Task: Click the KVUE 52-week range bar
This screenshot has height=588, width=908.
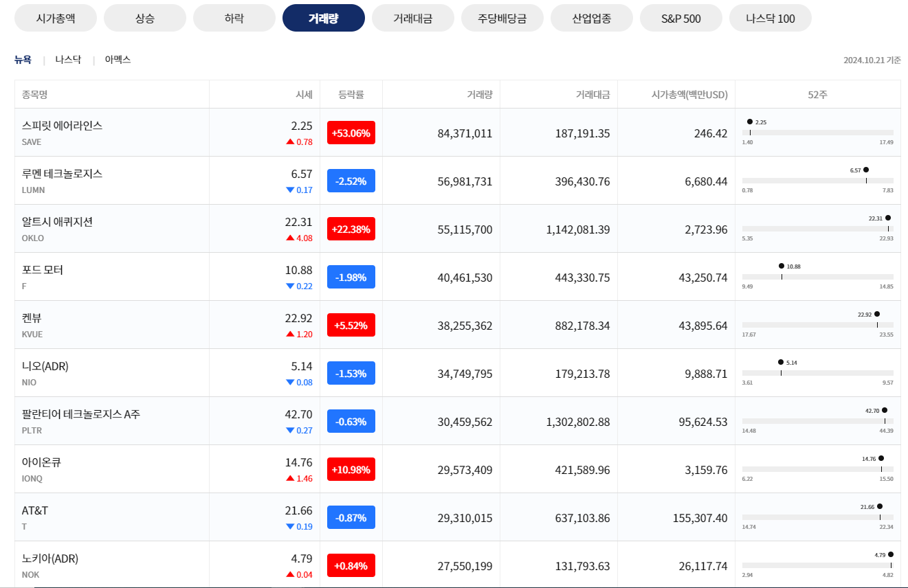Action: coord(818,325)
